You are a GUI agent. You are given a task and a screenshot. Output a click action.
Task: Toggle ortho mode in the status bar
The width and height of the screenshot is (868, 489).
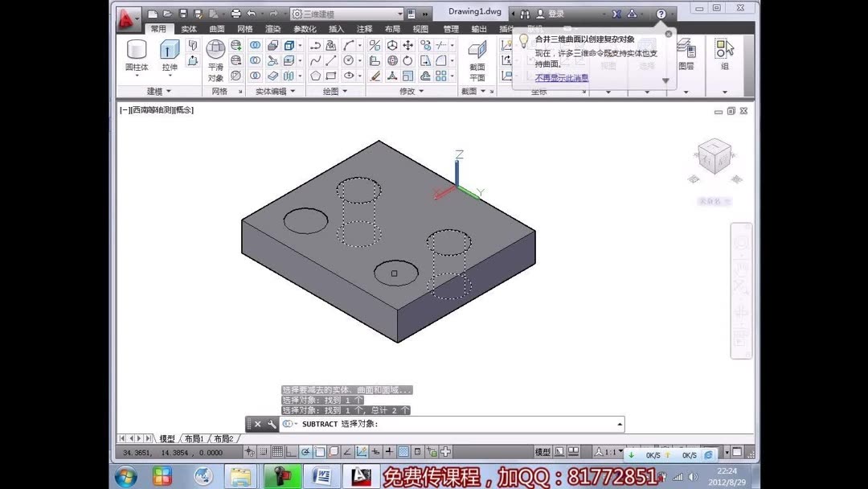pos(291,451)
